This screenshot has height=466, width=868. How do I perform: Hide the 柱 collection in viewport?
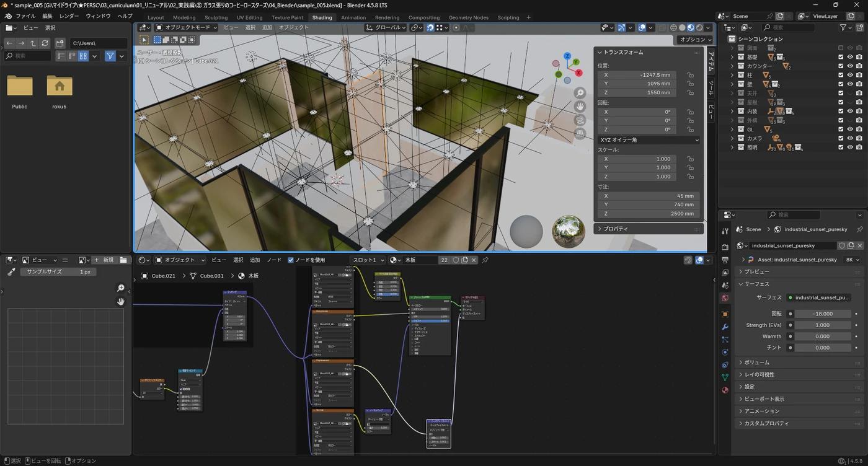click(850, 75)
